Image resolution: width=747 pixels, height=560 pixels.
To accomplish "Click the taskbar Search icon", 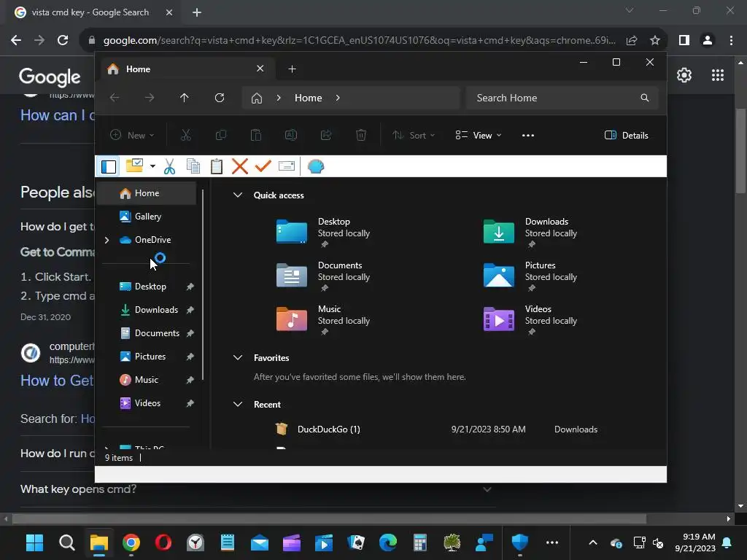I will pos(66,542).
